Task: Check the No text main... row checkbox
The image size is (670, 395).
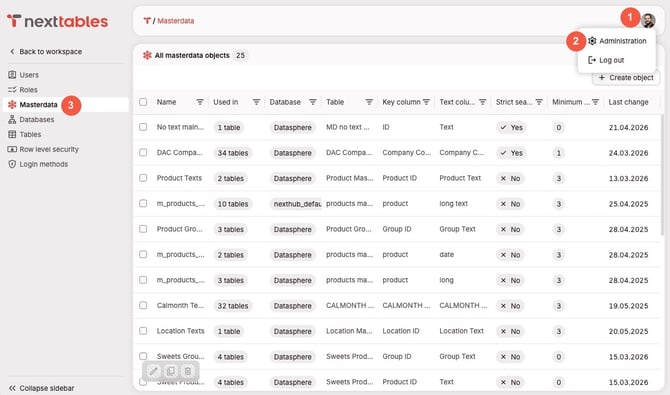Action: click(143, 127)
